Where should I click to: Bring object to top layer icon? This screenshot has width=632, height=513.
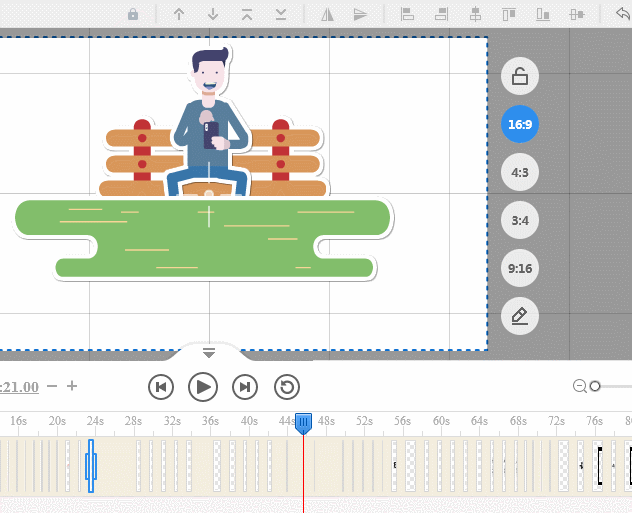pyautogui.click(x=247, y=15)
